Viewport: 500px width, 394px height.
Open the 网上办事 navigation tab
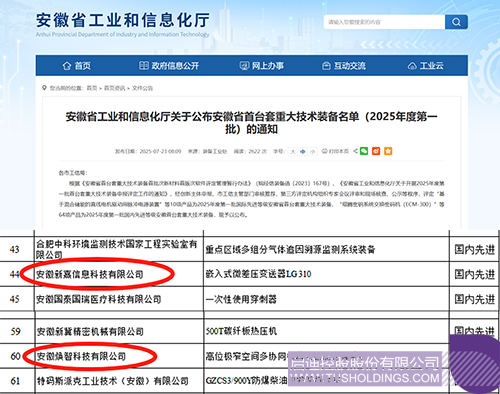262,66
